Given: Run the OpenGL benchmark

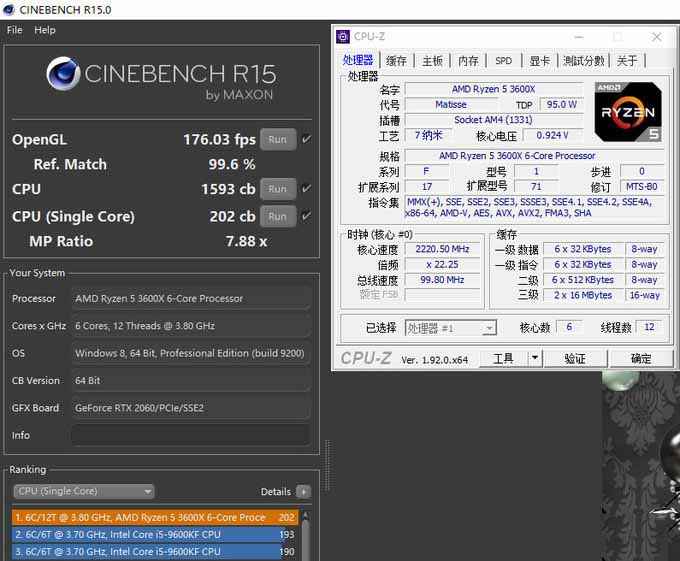Looking at the screenshot, I should pyautogui.click(x=278, y=140).
